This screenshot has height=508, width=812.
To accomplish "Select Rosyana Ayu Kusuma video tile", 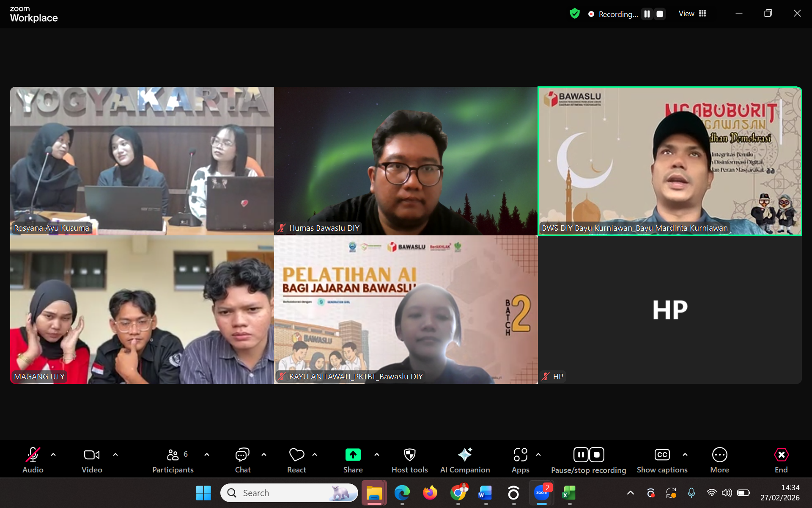I will point(142,161).
